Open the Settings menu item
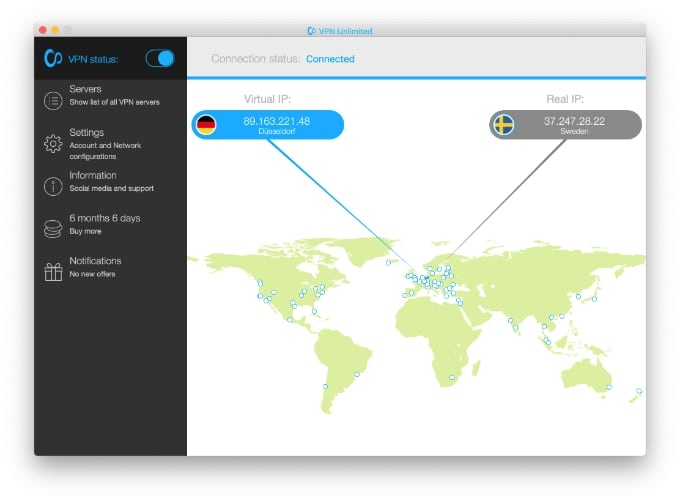The width and height of the screenshot is (680, 501). 111,144
